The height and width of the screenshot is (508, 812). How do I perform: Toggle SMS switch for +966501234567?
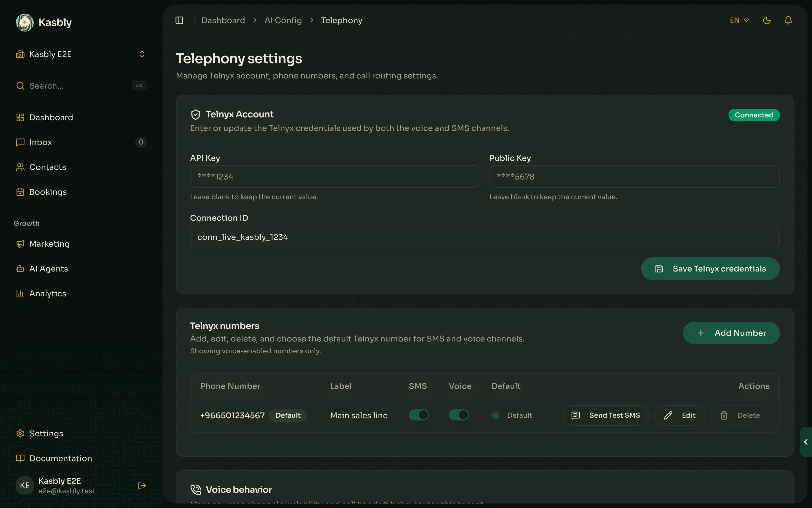tap(419, 415)
